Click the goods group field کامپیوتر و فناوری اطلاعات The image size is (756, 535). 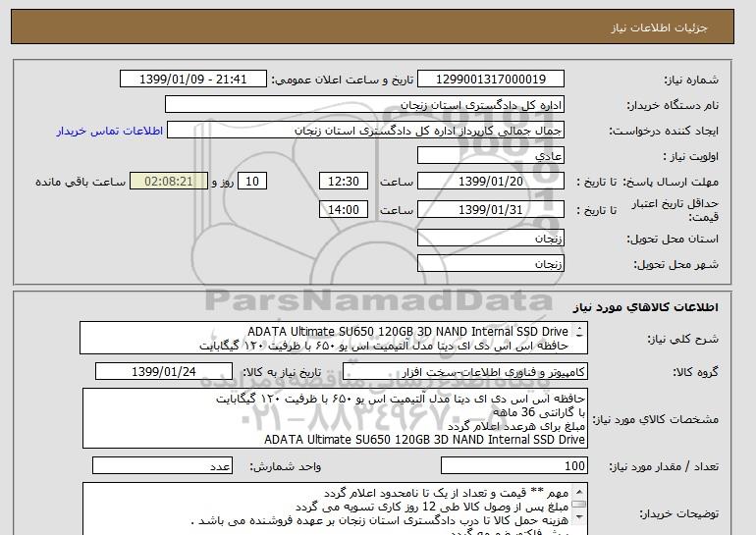pyautogui.click(x=465, y=372)
